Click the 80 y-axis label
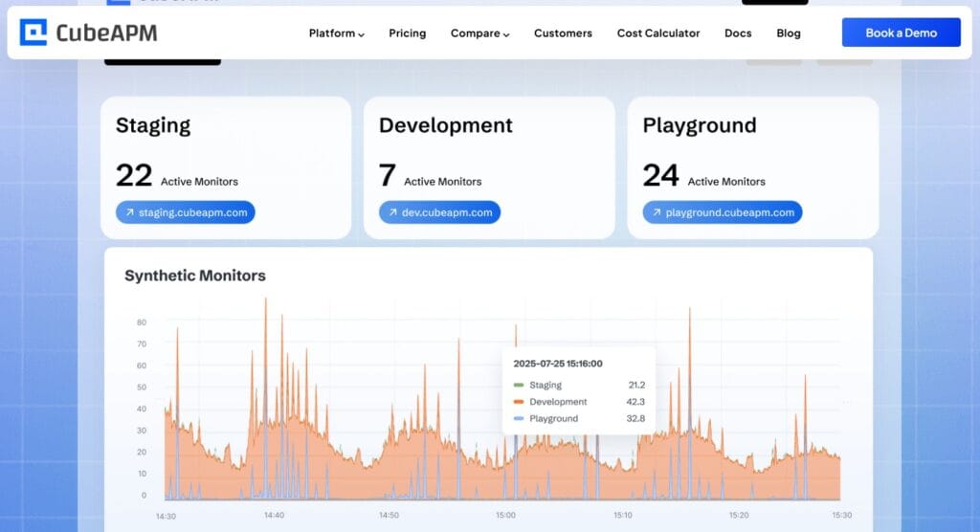 click(142, 322)
